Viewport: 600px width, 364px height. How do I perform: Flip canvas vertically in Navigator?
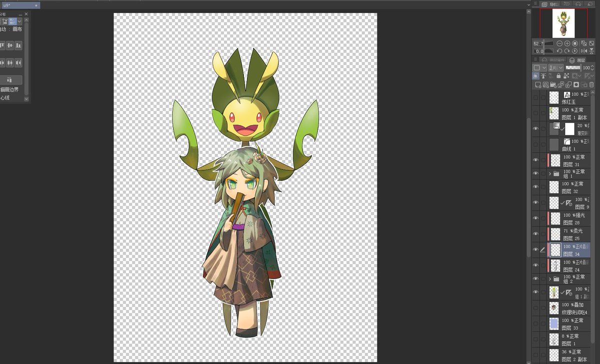(591, 51)
